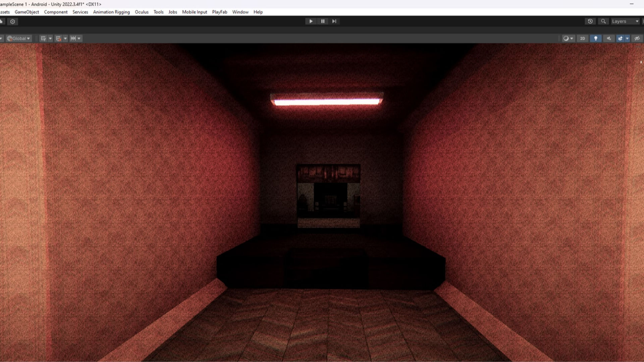Toggle scene lighting with the lightbulb

(596, 39)
